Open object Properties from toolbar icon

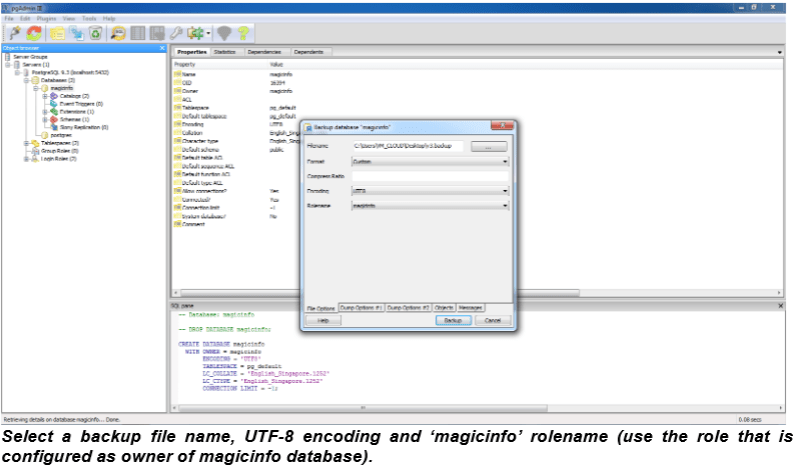(x=57, y=34)
